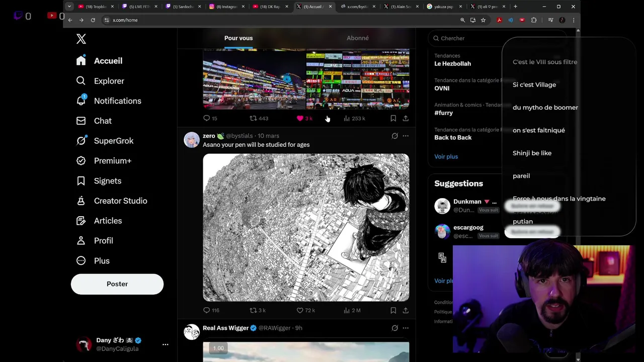The width and height of the screenshot is (644, 362).
Task: Click the Signets bookmark icon in the sidebar
Action: tap(81, 181)
